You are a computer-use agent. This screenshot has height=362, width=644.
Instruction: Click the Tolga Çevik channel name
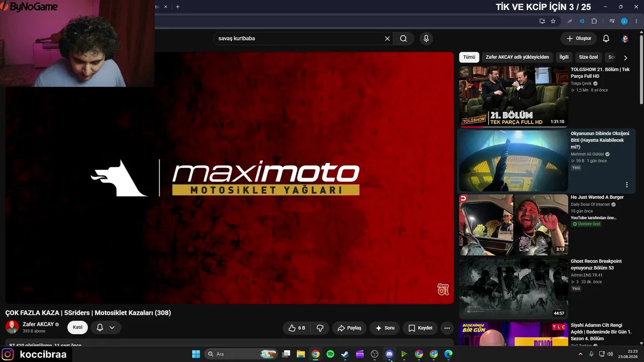[581, 83]
